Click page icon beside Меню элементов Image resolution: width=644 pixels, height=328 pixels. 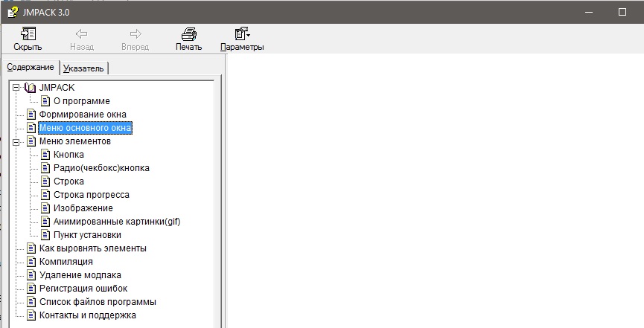coord(31,141)
